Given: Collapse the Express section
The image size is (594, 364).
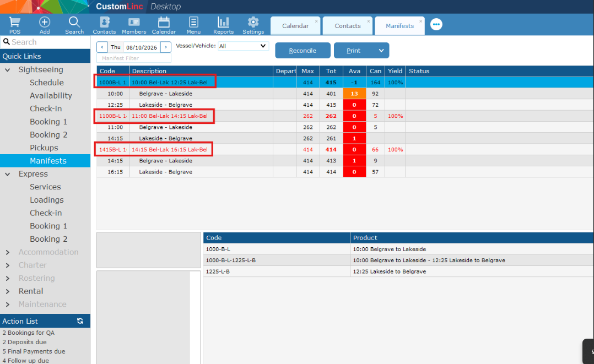Looking at the screenshot, I should tap(8, 174).
